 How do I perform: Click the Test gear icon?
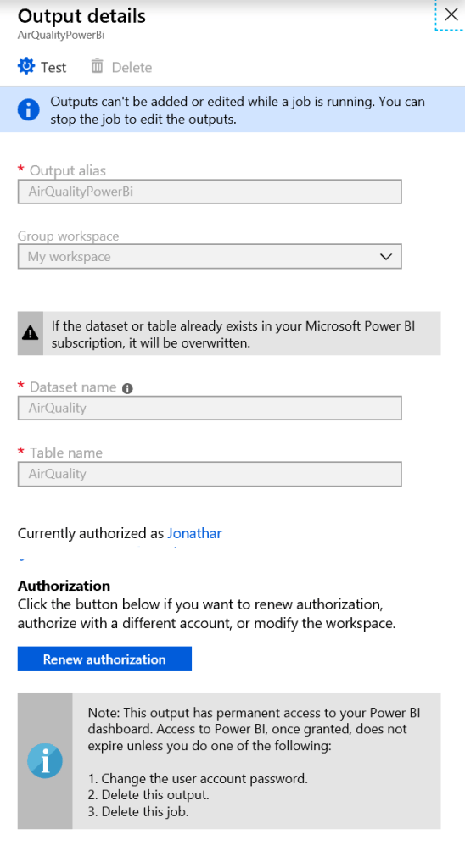(26, 66)
